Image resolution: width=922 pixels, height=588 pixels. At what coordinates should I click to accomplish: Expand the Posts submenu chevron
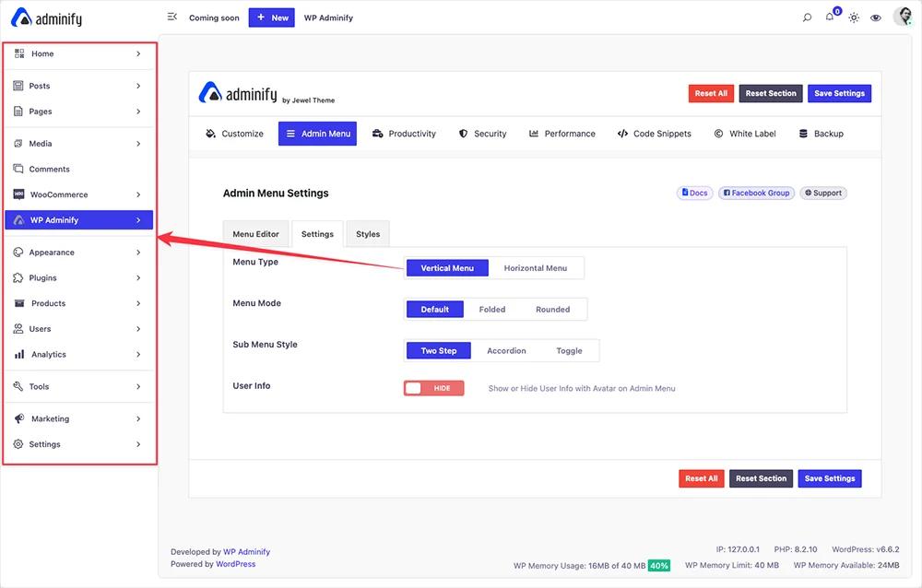click(138, 86)
